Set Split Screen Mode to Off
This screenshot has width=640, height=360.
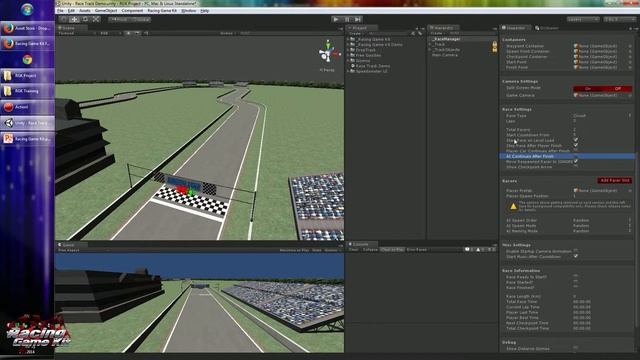coord(618,88)
